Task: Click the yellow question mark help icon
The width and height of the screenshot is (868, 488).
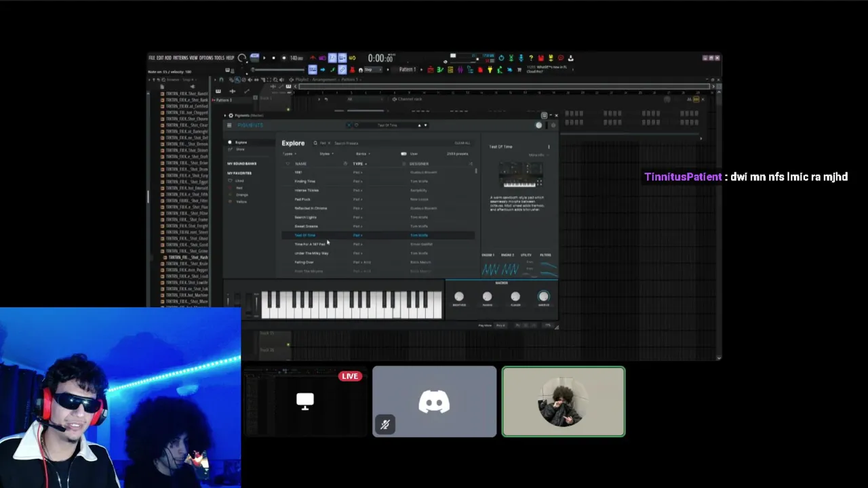Action: (x=530, y=58)
